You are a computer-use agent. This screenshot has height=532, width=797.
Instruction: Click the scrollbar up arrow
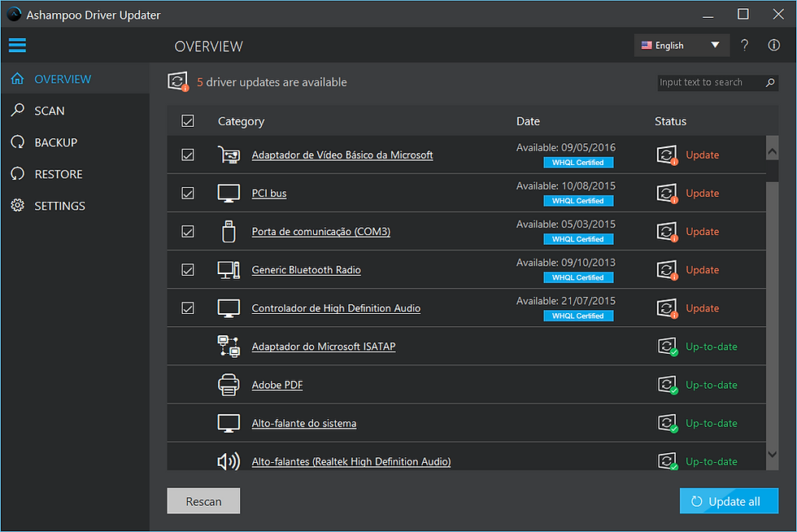(x=772, y=151)
